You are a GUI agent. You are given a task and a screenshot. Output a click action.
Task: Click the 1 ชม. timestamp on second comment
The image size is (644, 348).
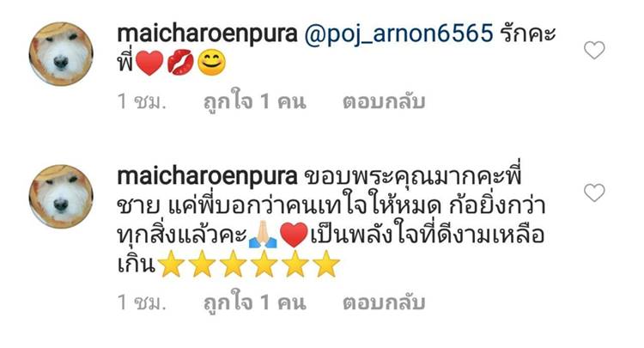[x=142, y=302]
